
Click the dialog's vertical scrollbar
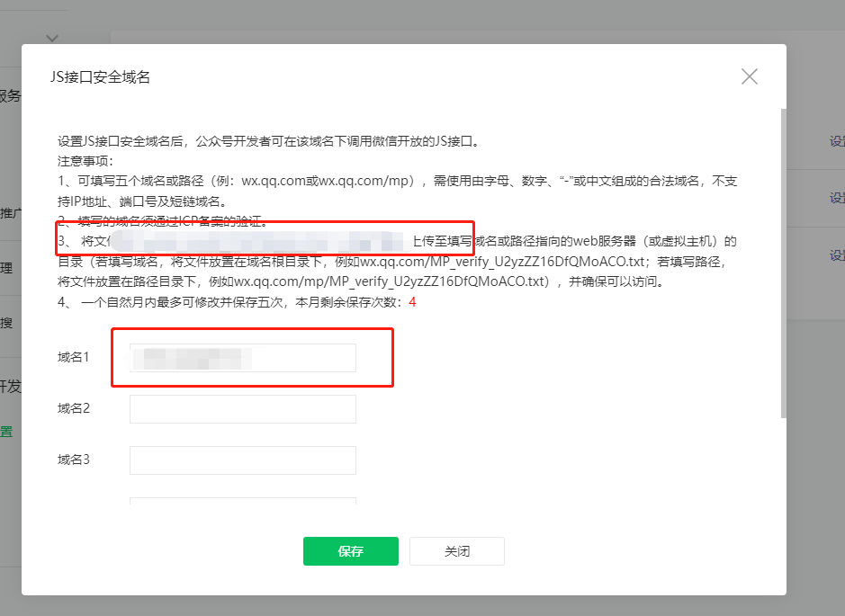(783, 261)
